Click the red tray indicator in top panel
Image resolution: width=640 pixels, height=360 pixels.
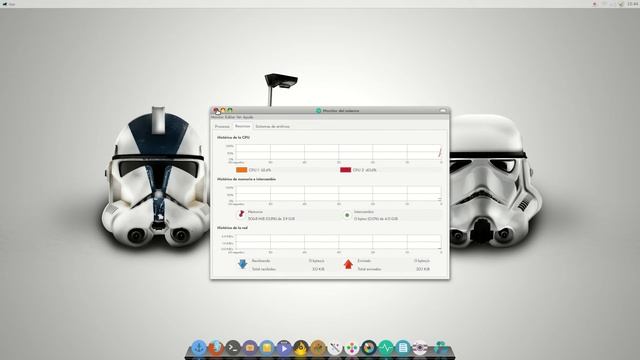pyautogui.click(x=595, y=4)
